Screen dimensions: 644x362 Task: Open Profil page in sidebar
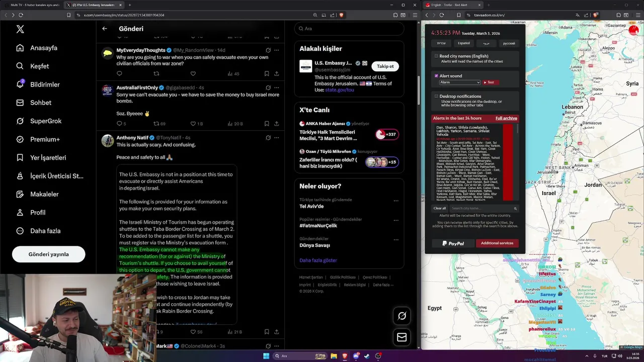click(31, 212)
